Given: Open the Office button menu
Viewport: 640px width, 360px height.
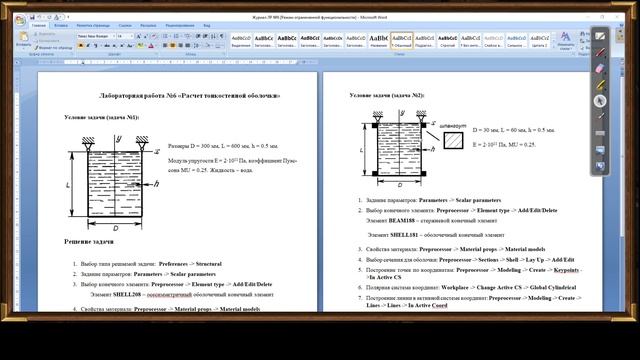Looking at the screenshot, I should (x=20, y=20).
